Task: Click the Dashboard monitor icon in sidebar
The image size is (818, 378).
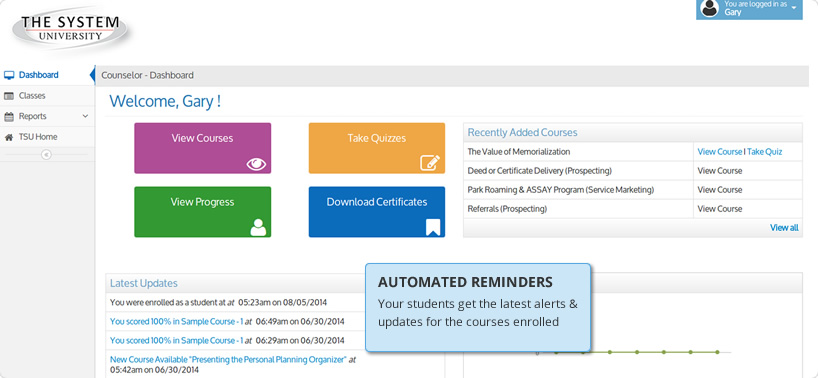Action: pos(9,75)
